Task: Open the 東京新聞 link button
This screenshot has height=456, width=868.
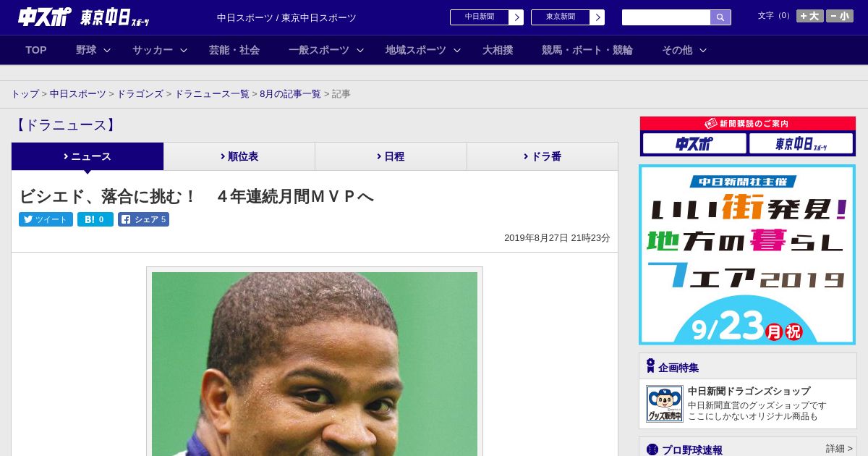Action: tap(561, 17)
